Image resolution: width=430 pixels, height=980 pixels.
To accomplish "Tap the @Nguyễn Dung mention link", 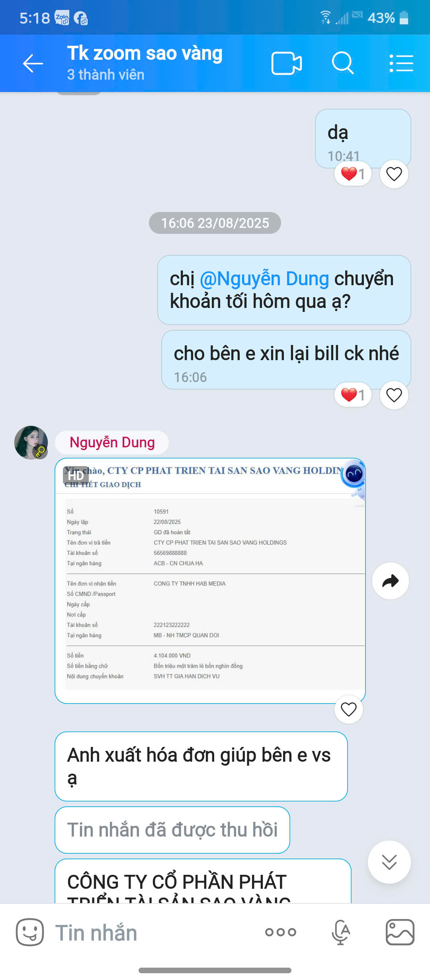I will pyautogui.click(x=264, y=278).
